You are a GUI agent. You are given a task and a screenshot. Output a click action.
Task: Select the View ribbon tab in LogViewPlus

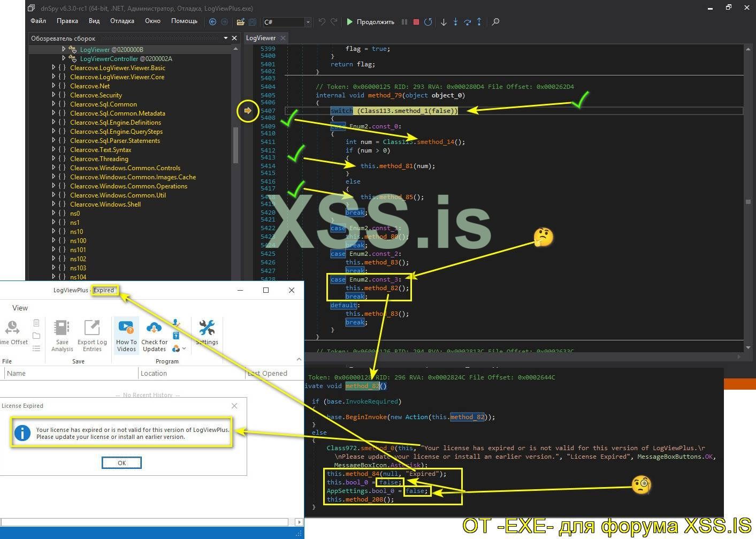[20, 308]
